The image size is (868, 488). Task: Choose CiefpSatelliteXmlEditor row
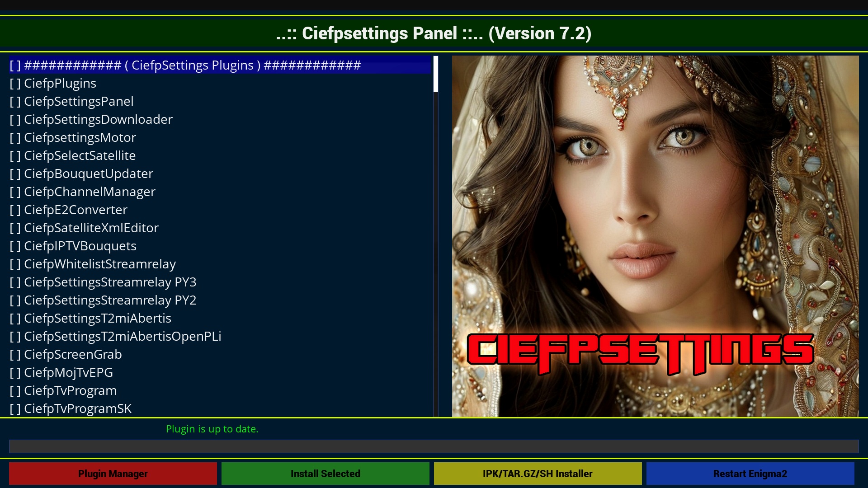pos(221,228)
